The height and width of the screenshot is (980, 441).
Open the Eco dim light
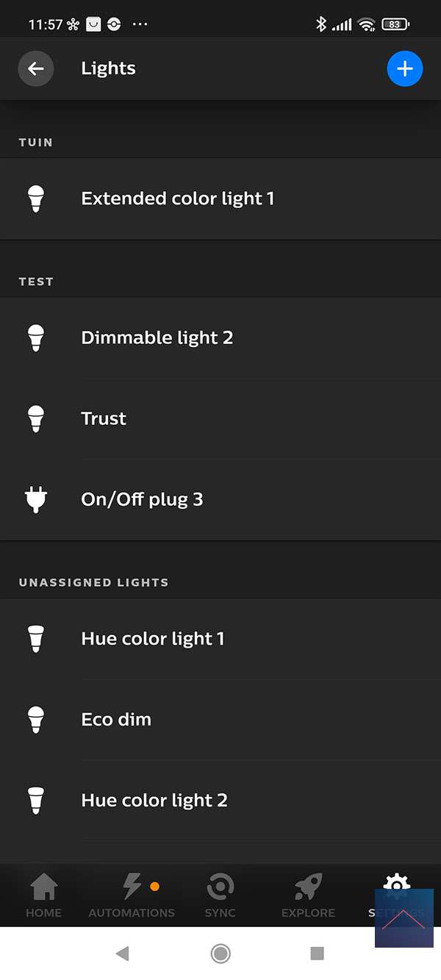[116, 720]
